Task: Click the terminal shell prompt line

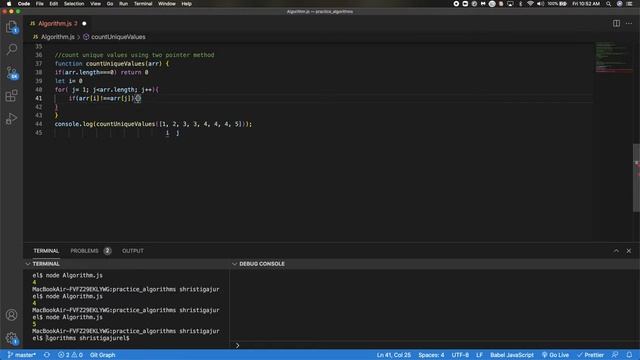Action: pyautogui.click(x=81, y=338)
